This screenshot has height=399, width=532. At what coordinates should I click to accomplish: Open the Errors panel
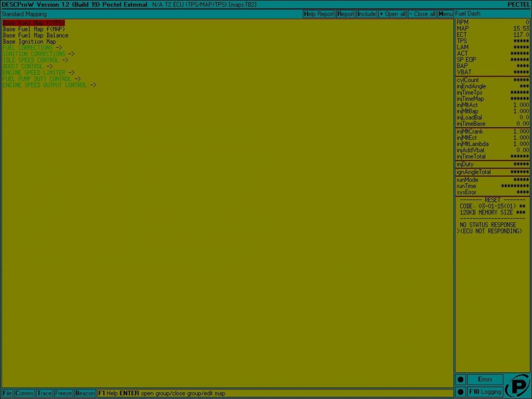click(x=485, y=379)
